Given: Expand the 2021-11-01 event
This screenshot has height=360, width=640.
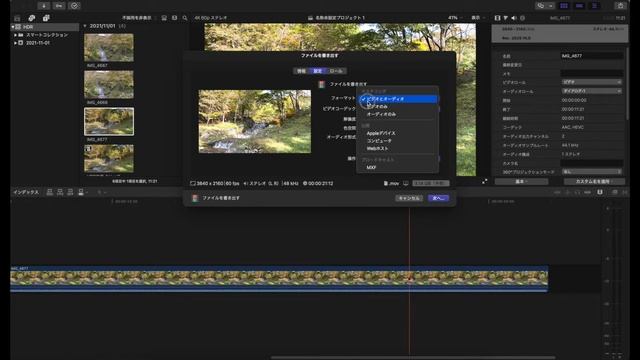Looking at the screenshot, I should [x=16, y=43].
